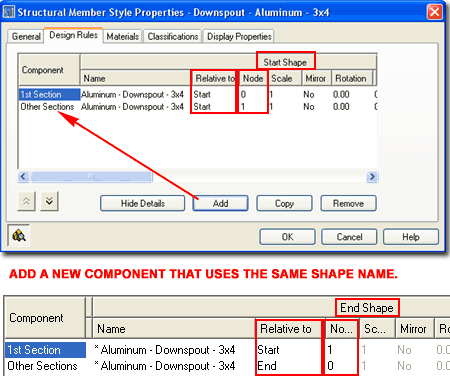Click the Copy button

pos(284,203)
